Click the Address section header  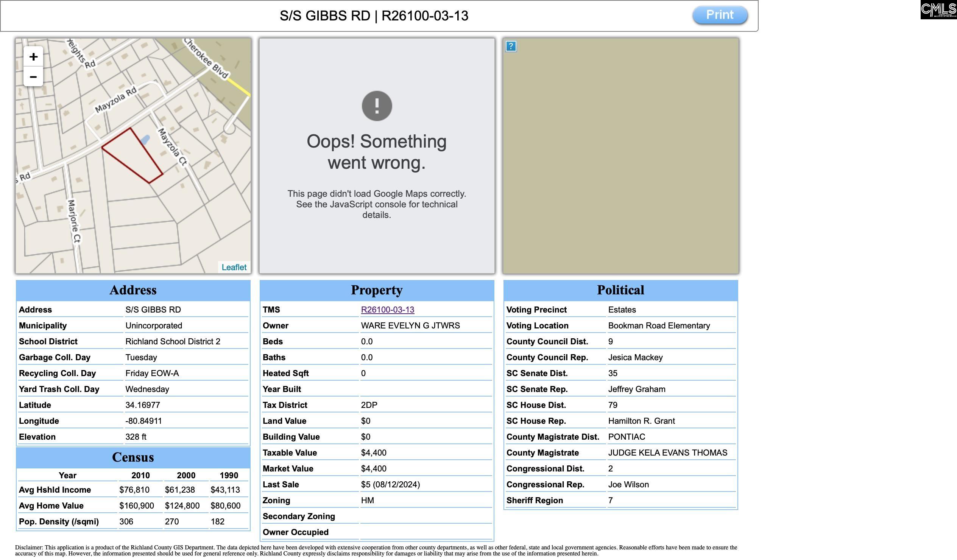pyautogui.click(x=133, y=291)
